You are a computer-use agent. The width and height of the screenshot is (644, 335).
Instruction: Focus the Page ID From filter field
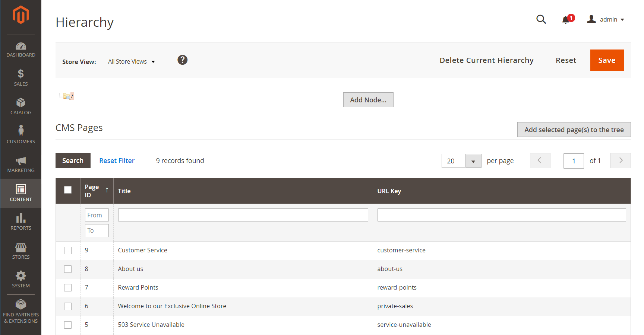click(97, 215)
